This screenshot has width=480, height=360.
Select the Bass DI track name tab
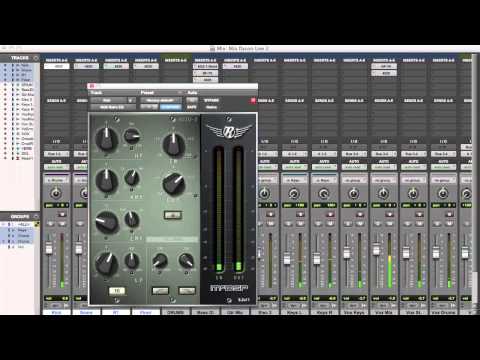pos(205,313)
